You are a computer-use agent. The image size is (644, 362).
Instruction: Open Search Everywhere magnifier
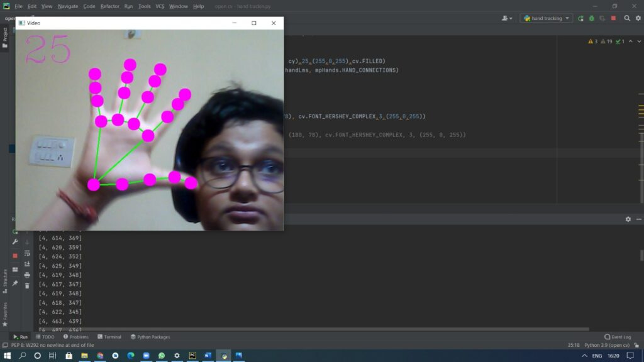click(x=627, y=18)
